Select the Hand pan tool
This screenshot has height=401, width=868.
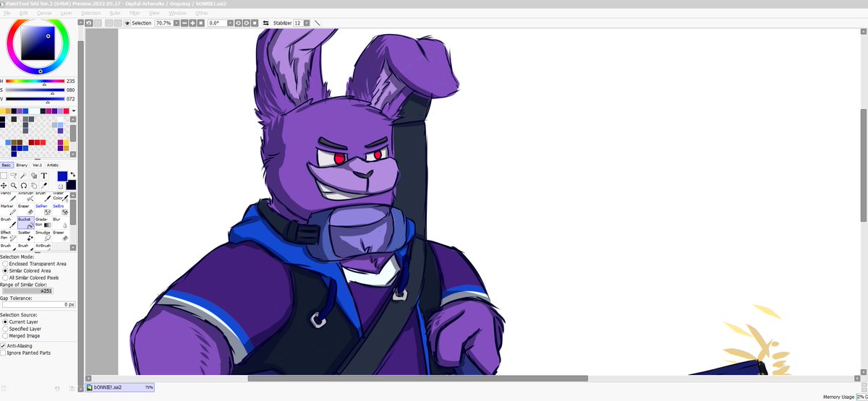pyautogui.click(x=34, y=186)
